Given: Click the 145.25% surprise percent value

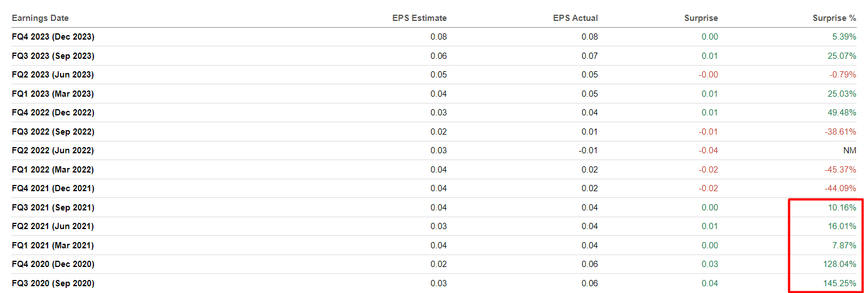Looking at the screenshot, I should click(840, 283).
